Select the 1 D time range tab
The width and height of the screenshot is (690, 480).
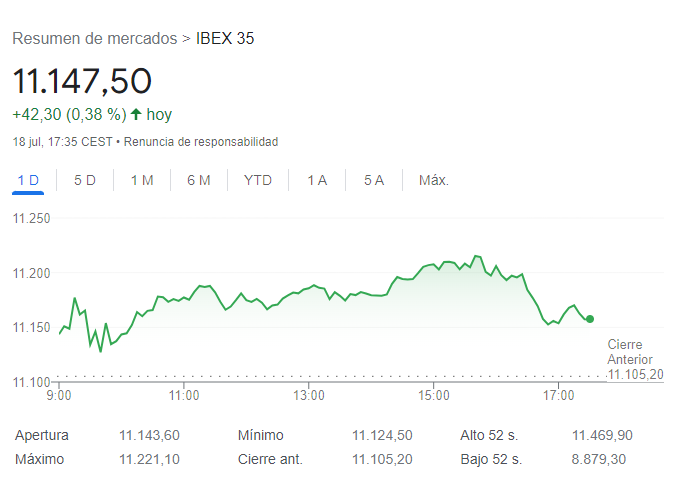pyautogui.click(x=28, y=180)
